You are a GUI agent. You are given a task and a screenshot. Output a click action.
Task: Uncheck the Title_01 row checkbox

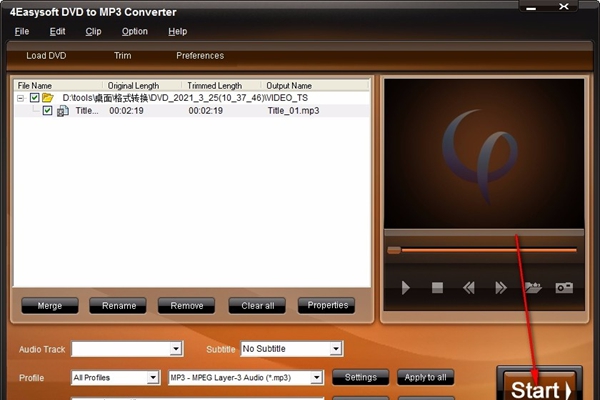[x=47, y=111]
